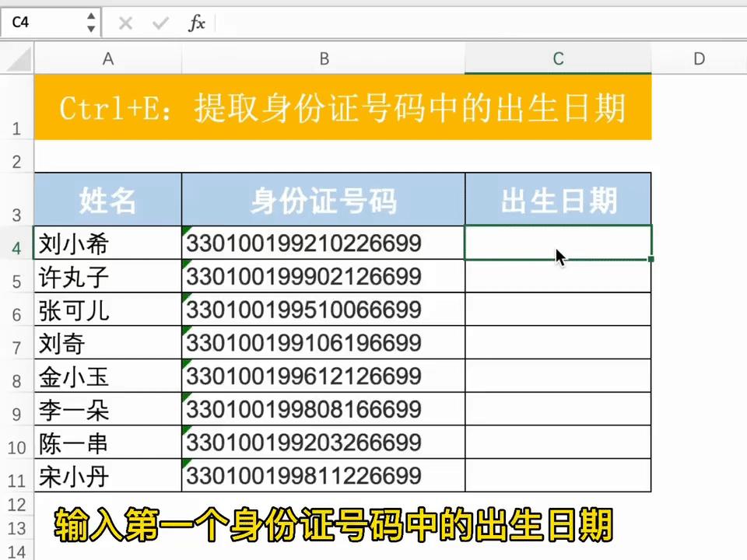Viewport: 747px width, 560px height.
Task: Select column C header
Action: pos(557,58)
